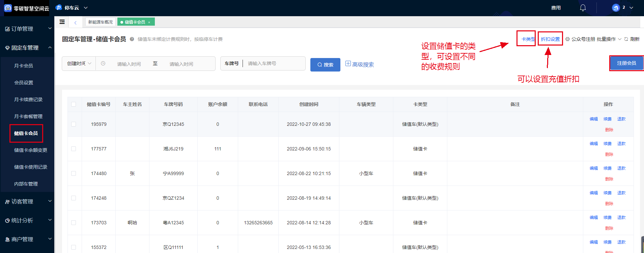Screen dimensions: 644x253
Task: Click the parking cloud P icon
Action: 59,7
